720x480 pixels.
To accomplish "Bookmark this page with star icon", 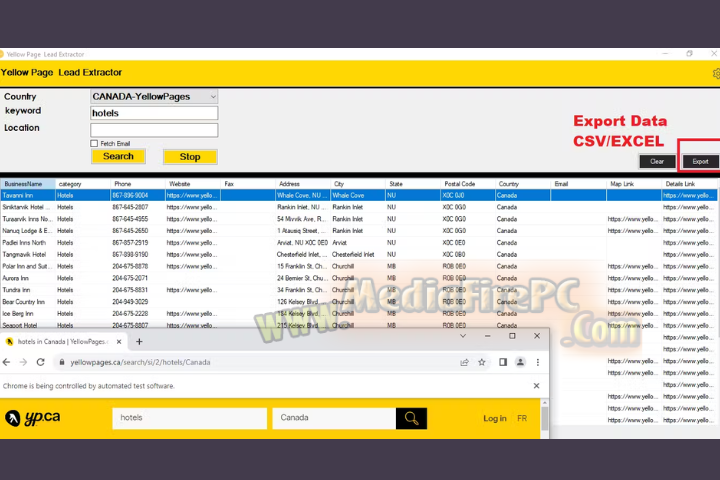I will 482,362.
